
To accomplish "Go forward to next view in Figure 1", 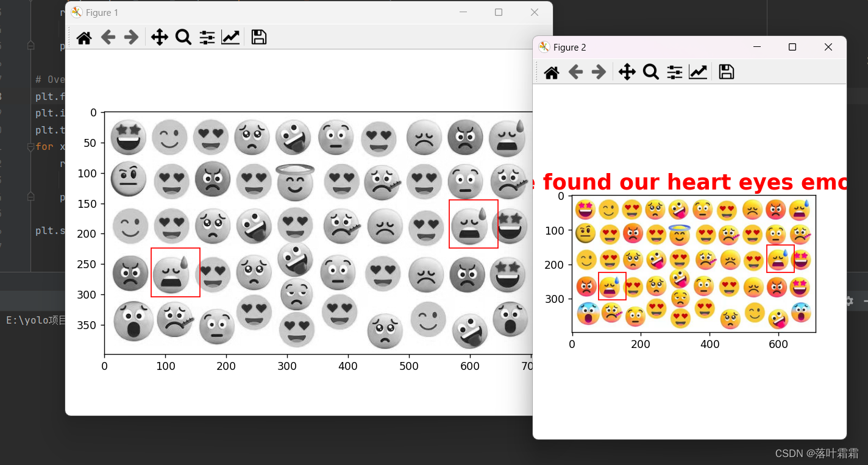I will [x=131, y=38].
